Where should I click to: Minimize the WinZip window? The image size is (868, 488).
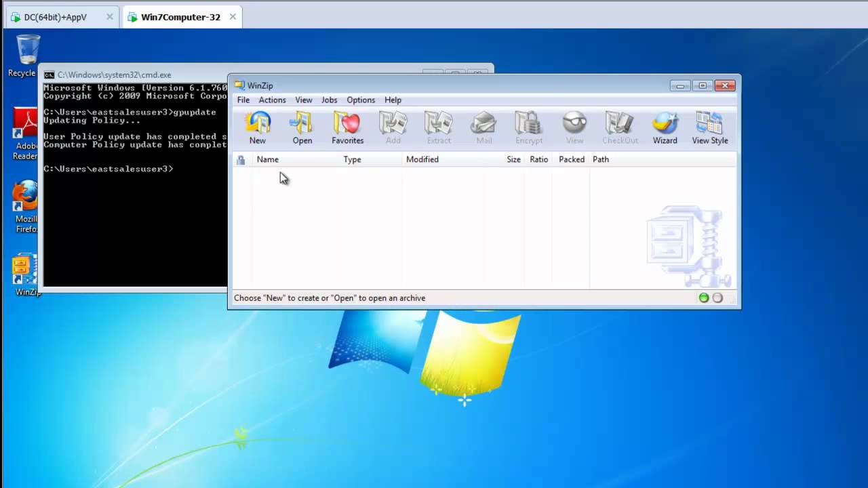[680, 85]
